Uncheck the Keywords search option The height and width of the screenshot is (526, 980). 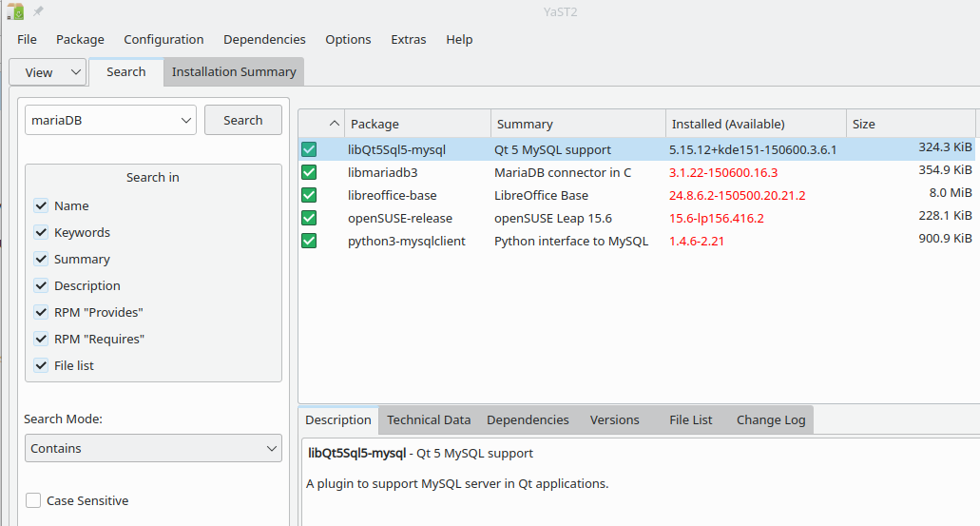click(41, 232)
